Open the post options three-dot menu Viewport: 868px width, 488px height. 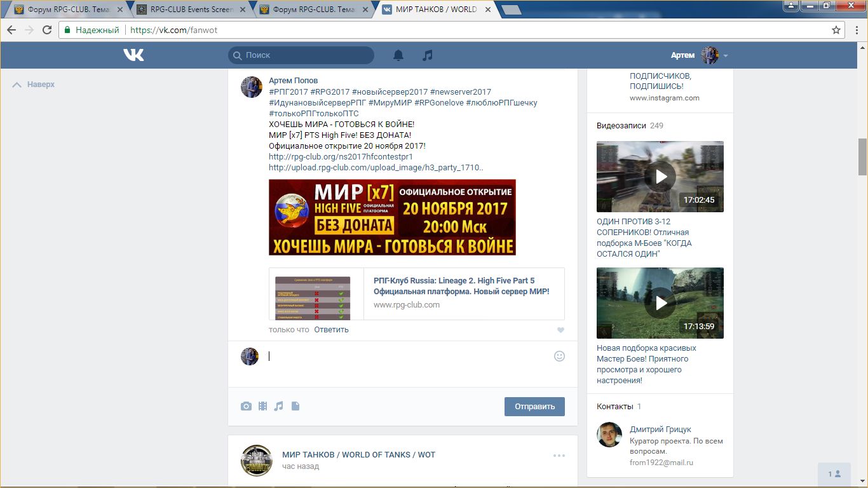tap(559, 455)
